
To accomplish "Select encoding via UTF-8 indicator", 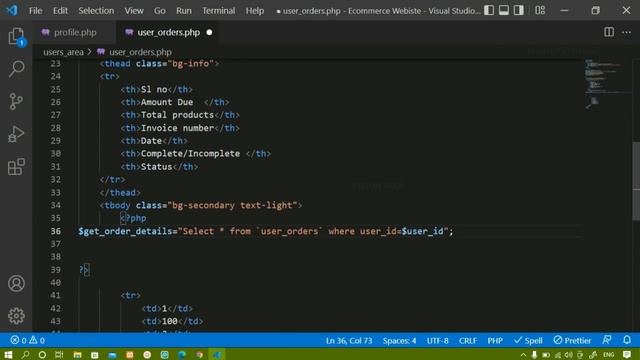I will point(438,340).
